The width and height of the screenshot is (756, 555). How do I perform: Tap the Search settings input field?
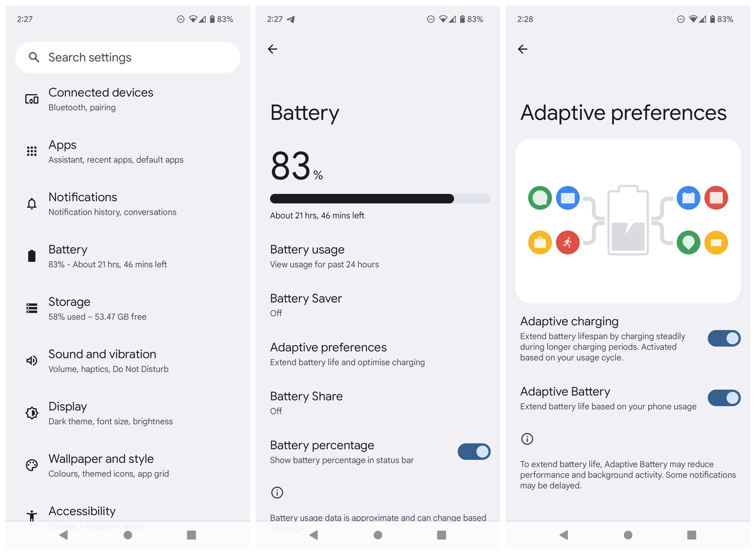point(127,57)
